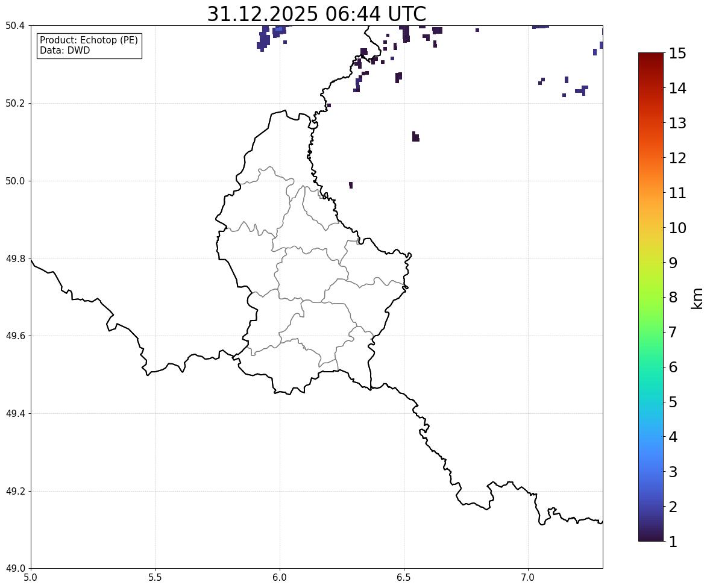Click the y-axis label '49.4'
The height and width of the screenshot is (588, 710).
pos(14,413)
